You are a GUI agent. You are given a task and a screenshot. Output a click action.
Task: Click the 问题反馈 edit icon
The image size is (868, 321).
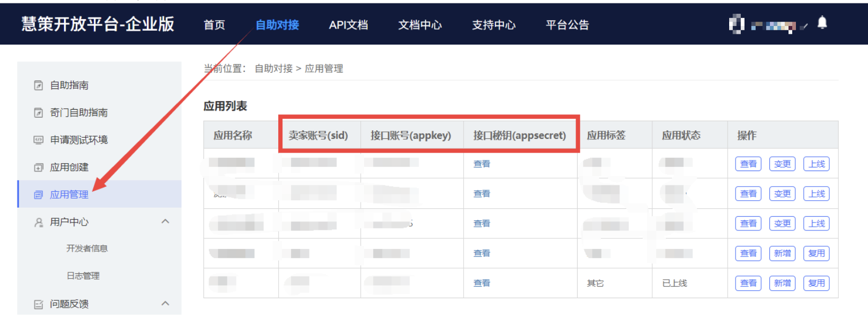tap(38, 304)
